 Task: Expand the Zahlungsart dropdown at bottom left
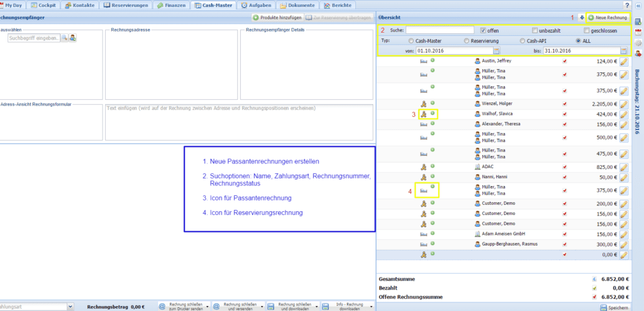(70, 307)
